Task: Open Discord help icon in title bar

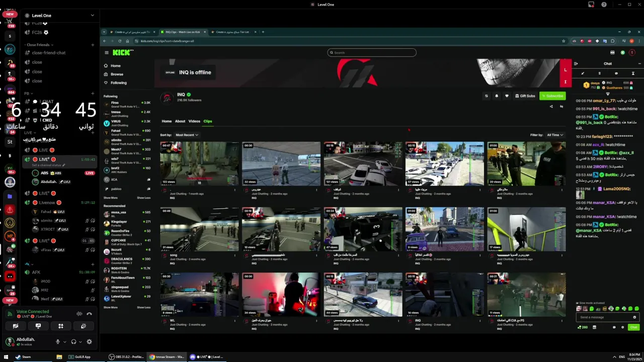Action: [604, 5]
